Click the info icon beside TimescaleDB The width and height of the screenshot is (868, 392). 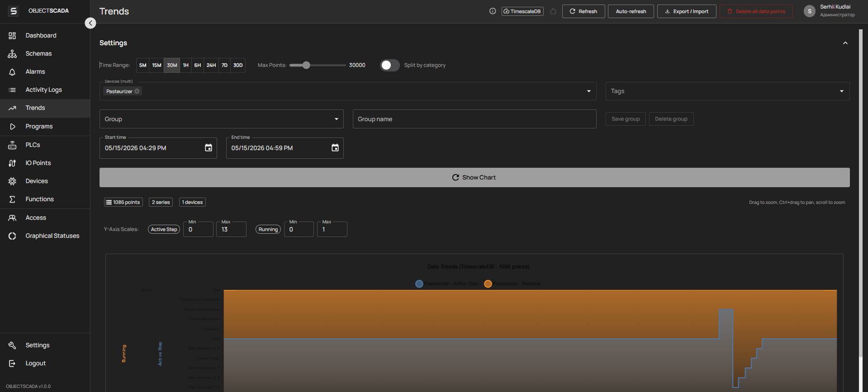point(493,11)
